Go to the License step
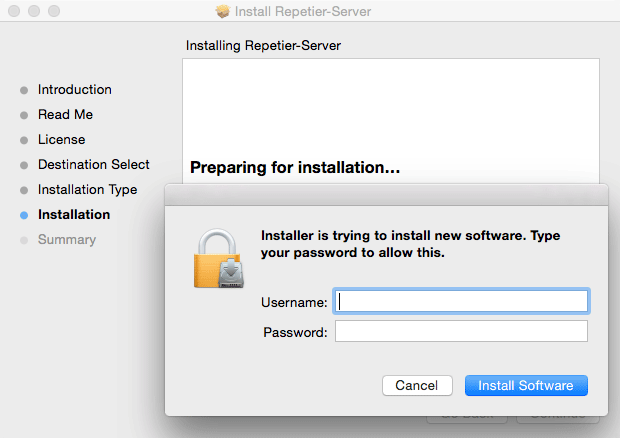Screen dimensions: 620x438 click(61, 140)
